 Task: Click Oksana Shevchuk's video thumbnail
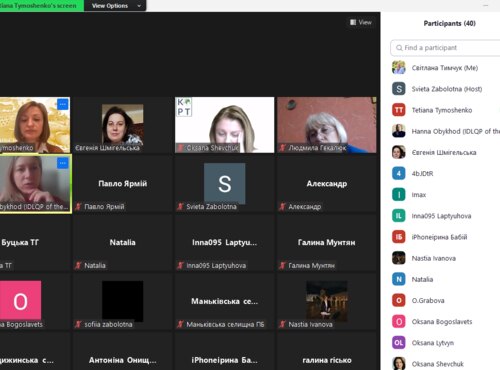pos(225,125)
